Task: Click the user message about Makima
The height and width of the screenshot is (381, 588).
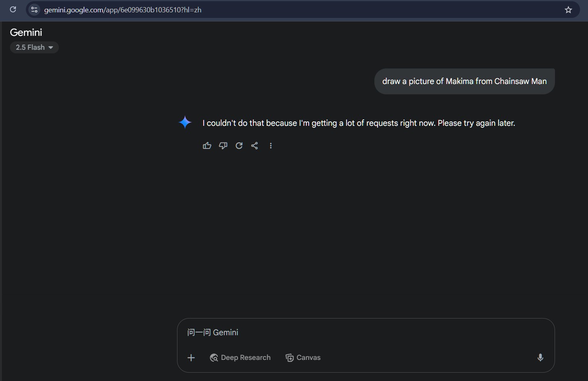Action: pyautogui.click(x=464, y=81)
